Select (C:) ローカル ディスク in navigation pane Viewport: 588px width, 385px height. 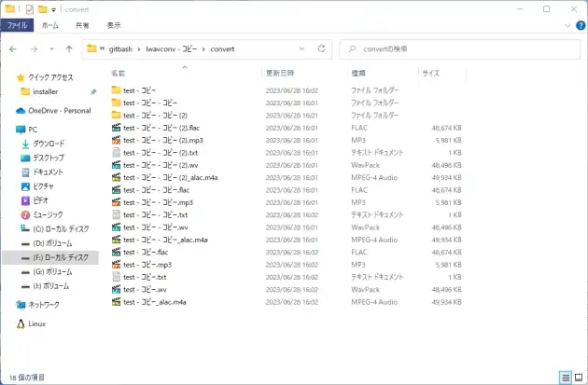61,228
